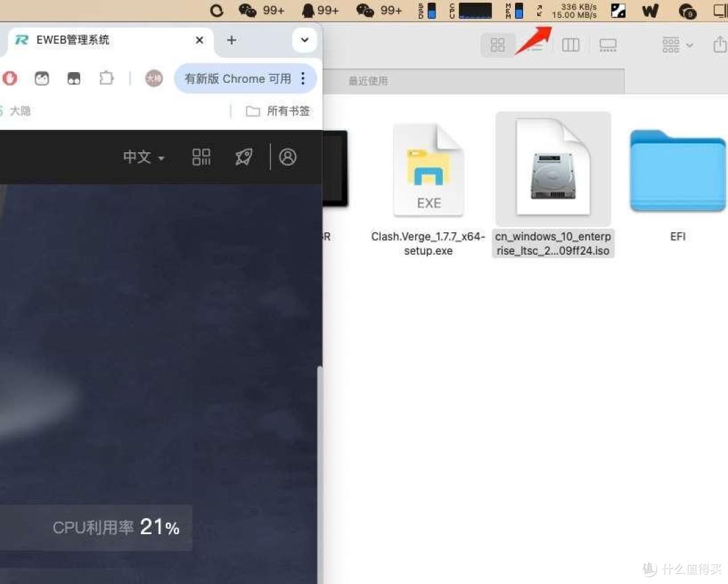Select the cn_windows_10_enterprise iso file
728x584 pixels.
(x=553, y=185)
